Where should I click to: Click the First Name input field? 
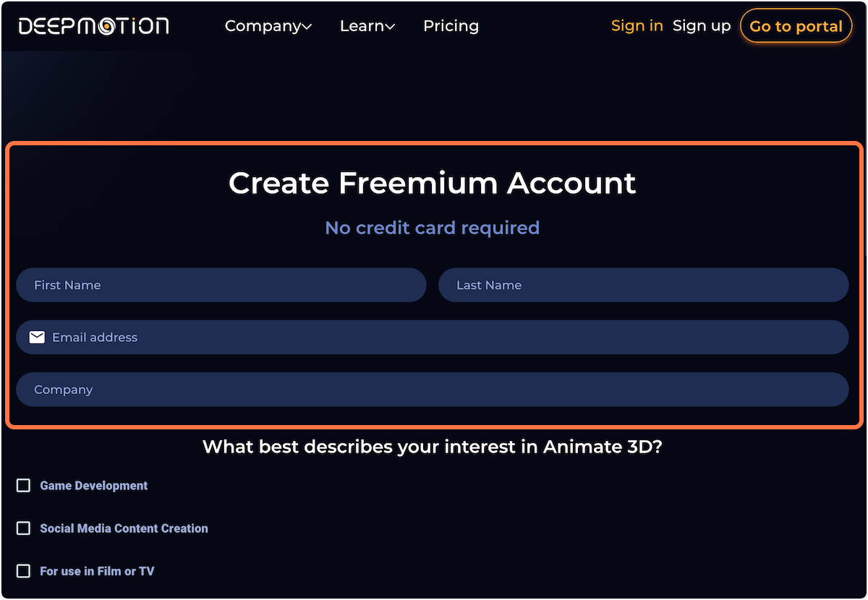[221, 285]
